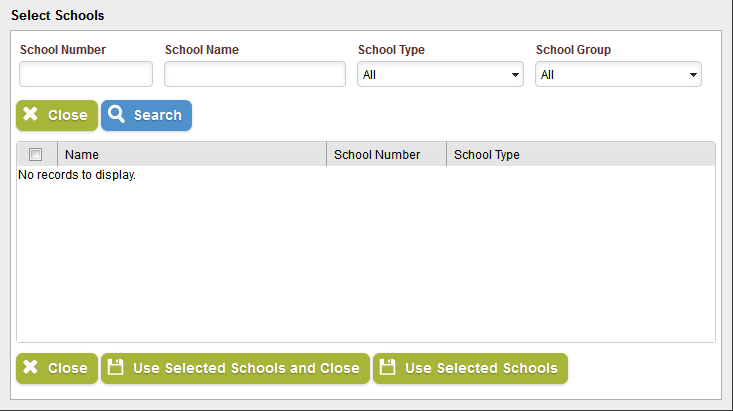The width and height of the screenshot is (733, 411).
Task: Toggle the select-all checkbox in table header
Action: click(36, 155)
